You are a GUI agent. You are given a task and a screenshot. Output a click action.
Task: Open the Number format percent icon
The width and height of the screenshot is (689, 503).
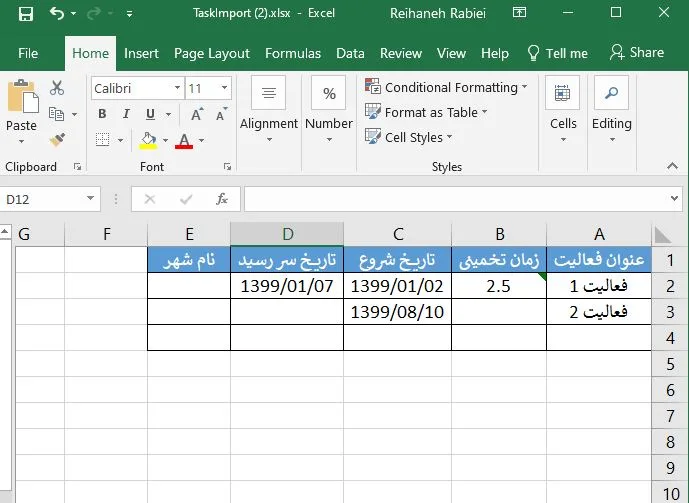coord(329,95)
